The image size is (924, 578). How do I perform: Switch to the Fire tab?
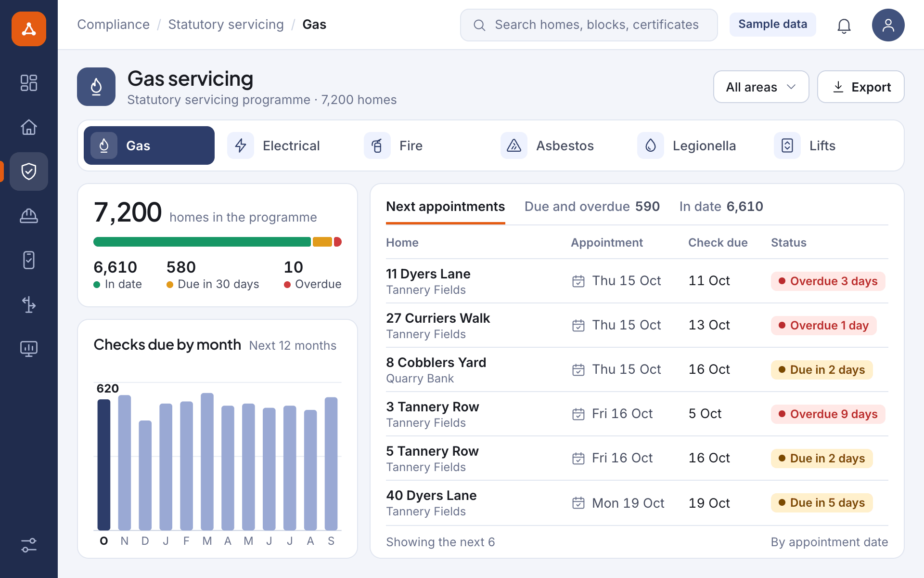(423, 145)
